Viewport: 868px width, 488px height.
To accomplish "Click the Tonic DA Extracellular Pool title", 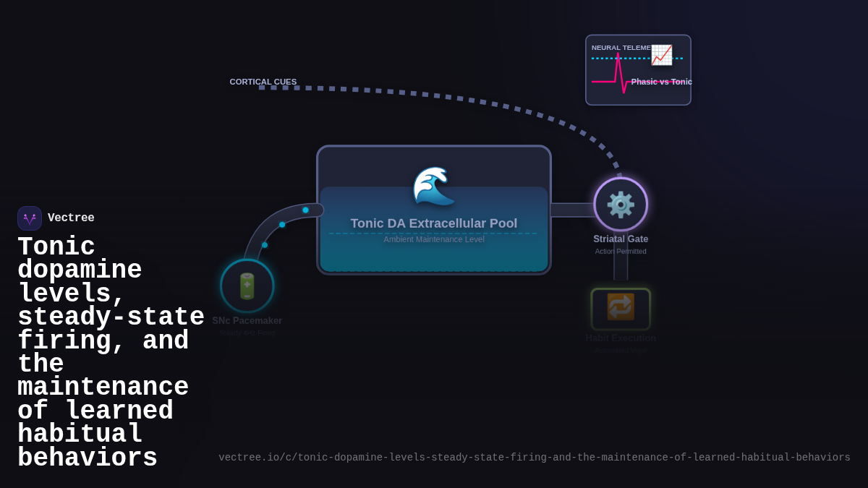I will (x=433, y=223).
